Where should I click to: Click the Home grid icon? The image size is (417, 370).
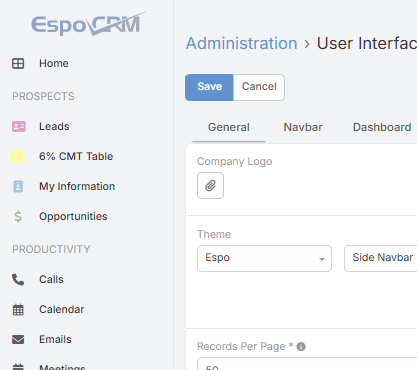point(18,63)
